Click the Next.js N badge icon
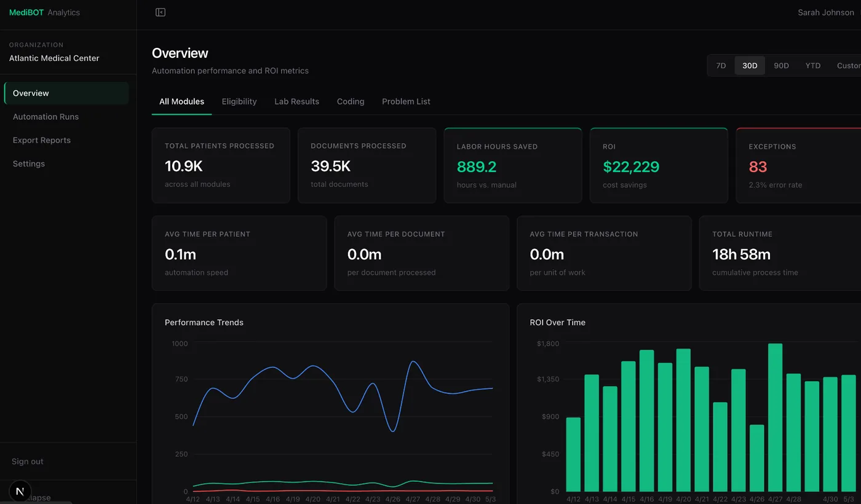861x504 pixels. (20, 492)
